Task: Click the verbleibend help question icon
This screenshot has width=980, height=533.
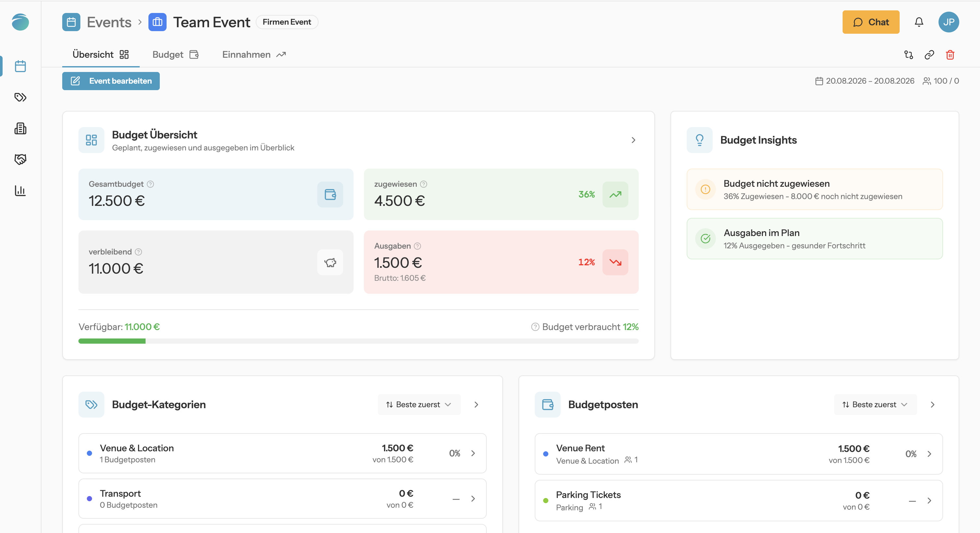Action: pyautogui.click(x=138, y=252)
